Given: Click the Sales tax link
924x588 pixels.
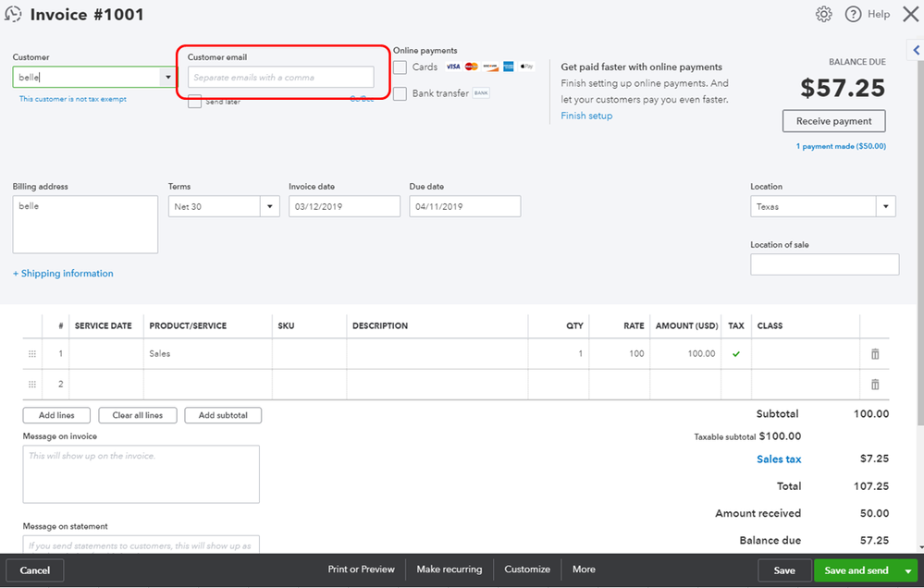Looking at the screenshot, I should click(779, 459).
